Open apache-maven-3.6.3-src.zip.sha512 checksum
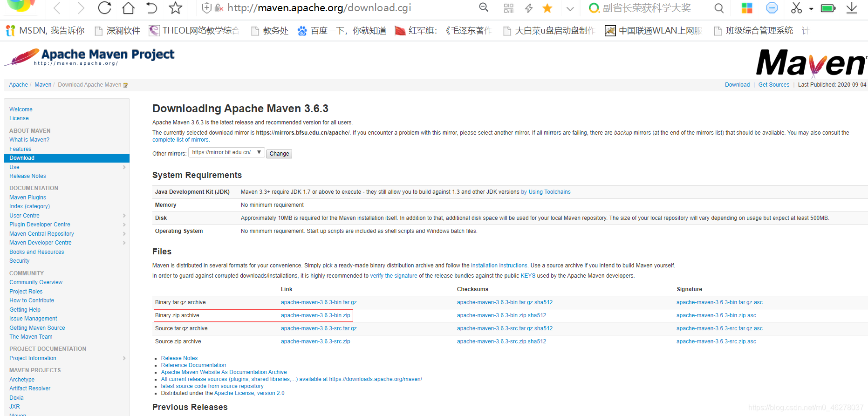 tap(501, 341)
